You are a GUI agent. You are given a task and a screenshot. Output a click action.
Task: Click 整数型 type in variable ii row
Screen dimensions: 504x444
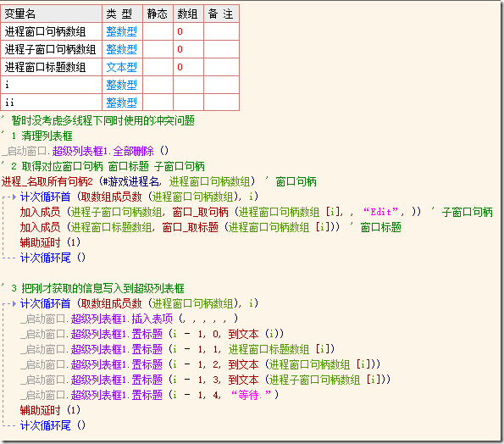click(x=121, y=103)
